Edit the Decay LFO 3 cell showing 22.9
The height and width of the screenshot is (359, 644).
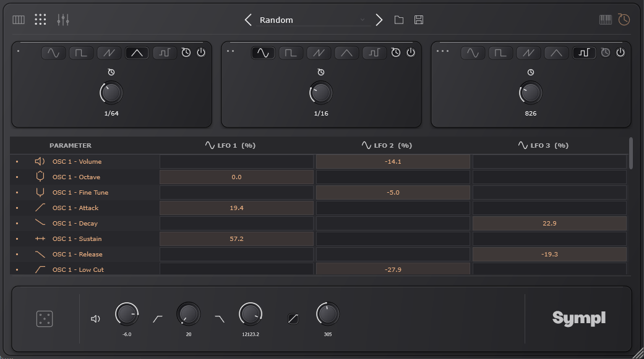549,224
